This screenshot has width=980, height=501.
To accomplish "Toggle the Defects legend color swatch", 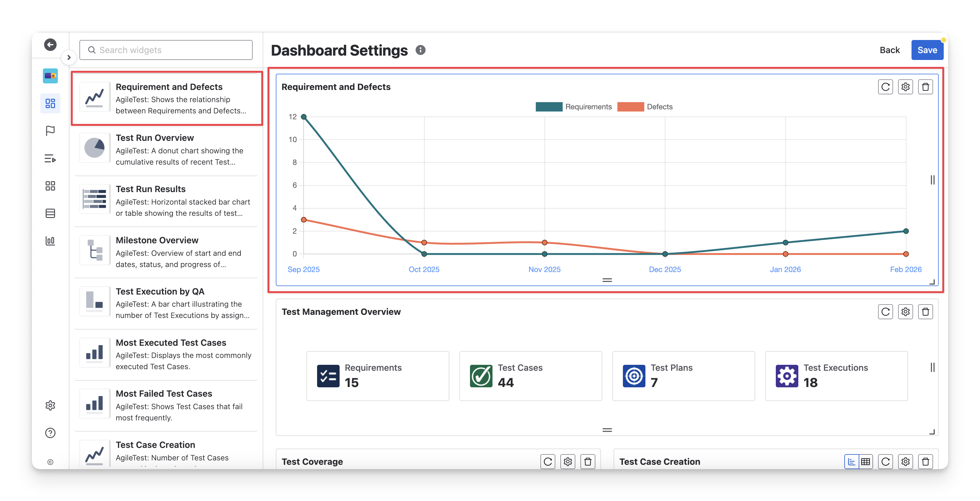I will [630, 107].
